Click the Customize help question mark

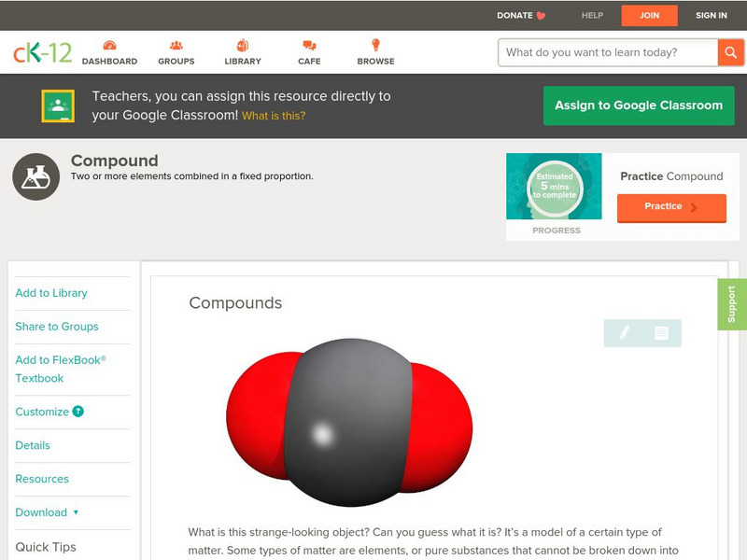click(x=78, y=412)
